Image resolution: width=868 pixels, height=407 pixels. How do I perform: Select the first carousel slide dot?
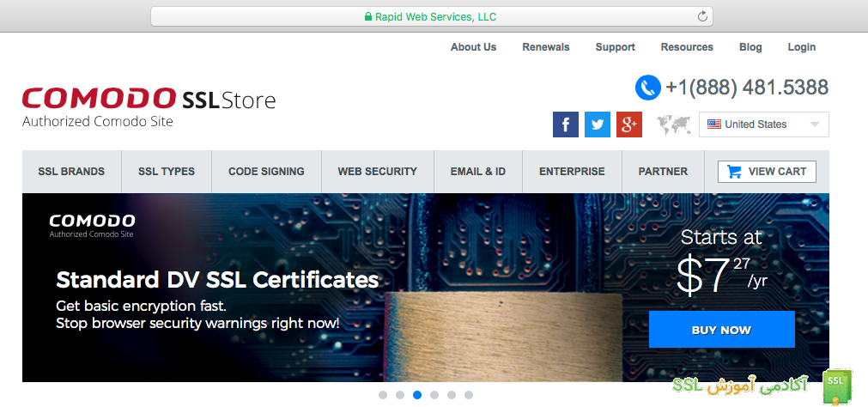383,395
